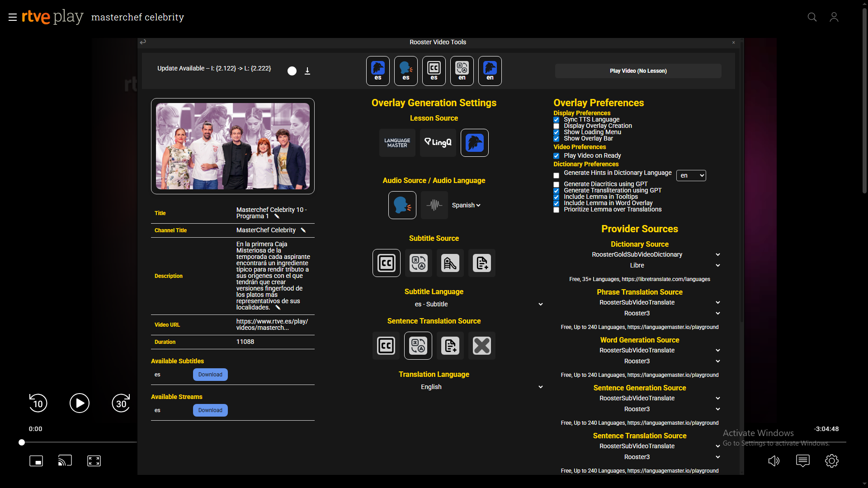Select the first es rooster preset tab
Screen dimensions: 868x488
point(377,71)
